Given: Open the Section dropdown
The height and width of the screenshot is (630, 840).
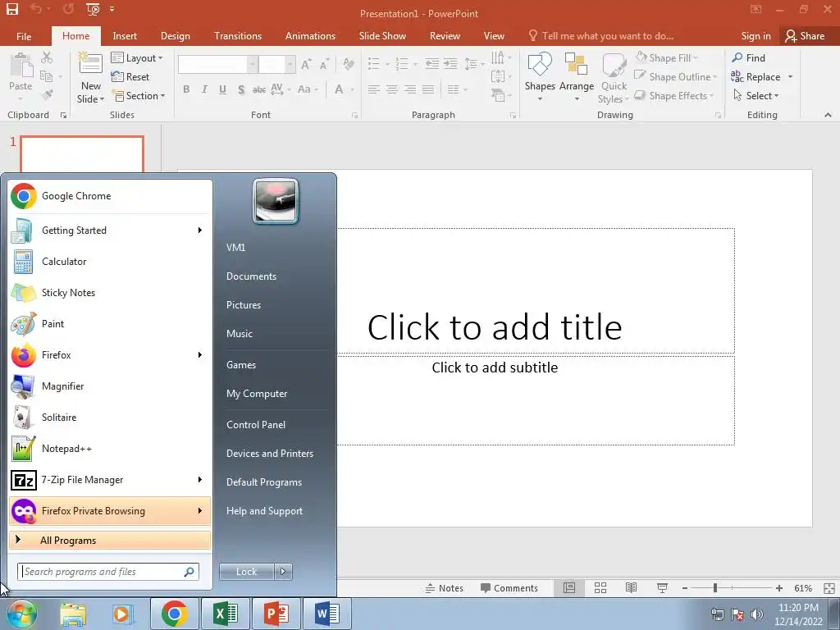Looking at the screenshot, I should click(x=138, y=96).
